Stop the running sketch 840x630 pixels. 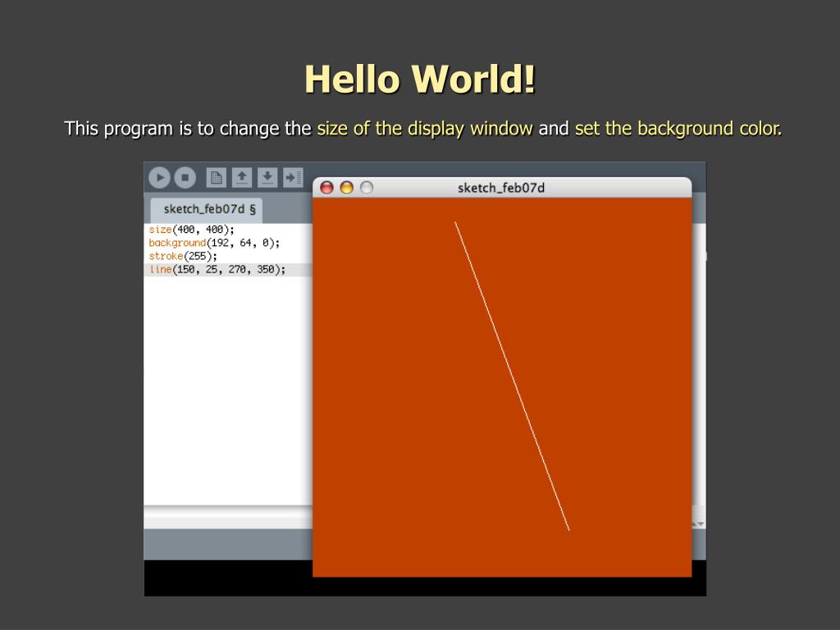pos(185,177)
